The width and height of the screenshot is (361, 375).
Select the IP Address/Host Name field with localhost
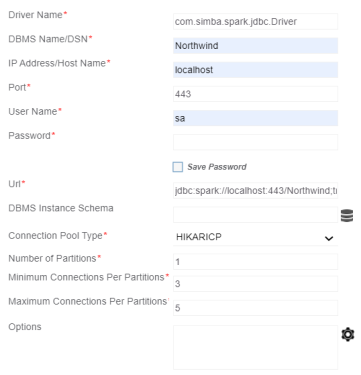pyautogui.click(x=255, y=70)
